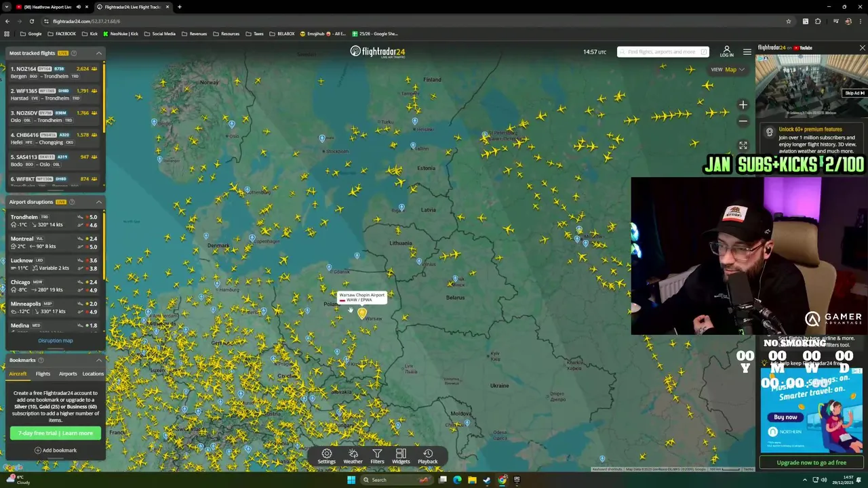Click the Buy now ad button
868x488 pixels.
point(785,417)
